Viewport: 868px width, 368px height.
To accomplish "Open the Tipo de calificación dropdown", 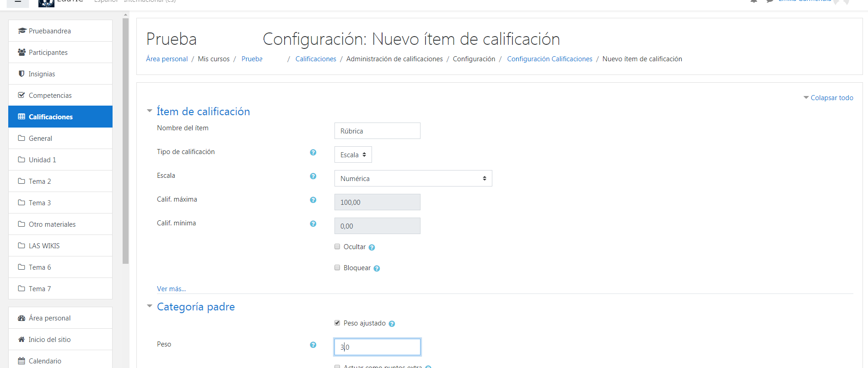I will point(353,155).
